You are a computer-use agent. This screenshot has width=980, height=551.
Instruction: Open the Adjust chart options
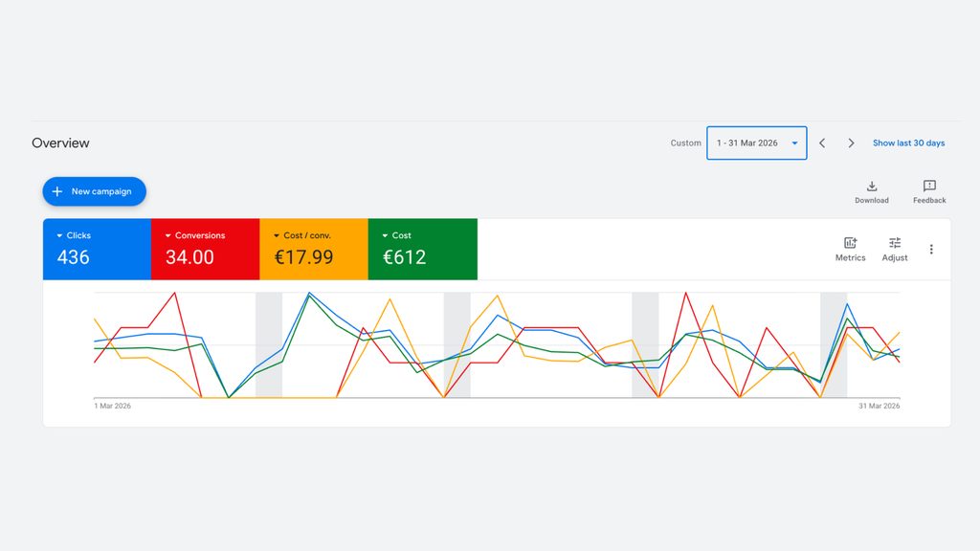[x=895, y=250]
